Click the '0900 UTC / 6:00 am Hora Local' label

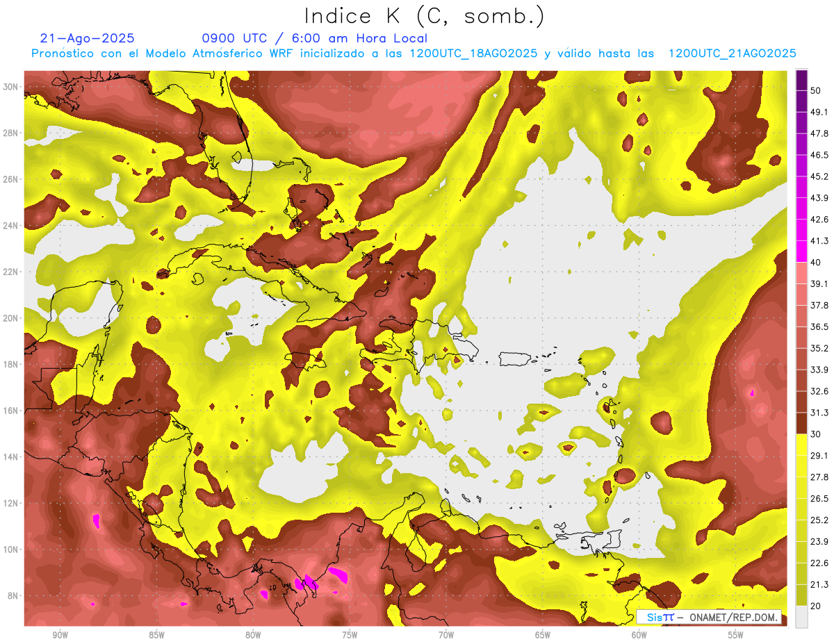point(314,38)
